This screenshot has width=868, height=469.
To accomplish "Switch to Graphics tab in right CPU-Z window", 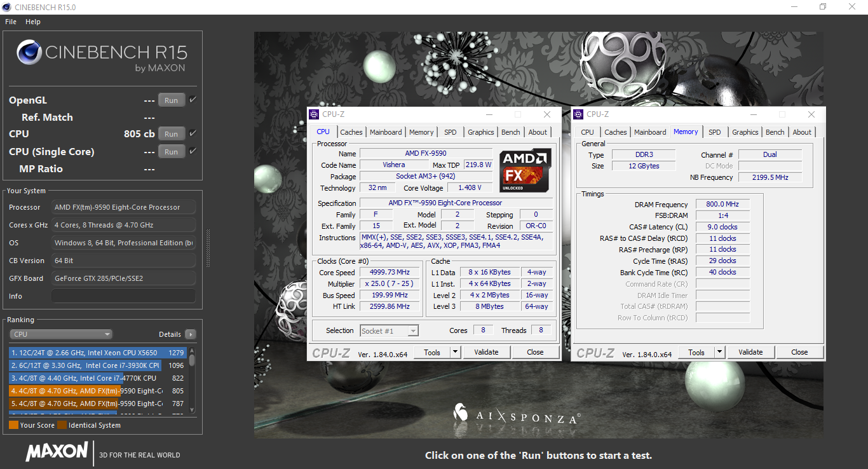I will (745, 132).
